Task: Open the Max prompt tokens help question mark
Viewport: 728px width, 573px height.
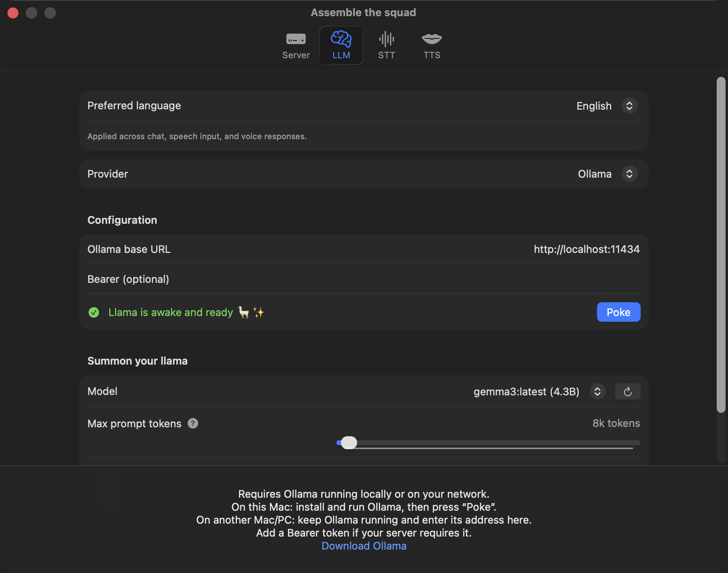Action: (193, 423)
